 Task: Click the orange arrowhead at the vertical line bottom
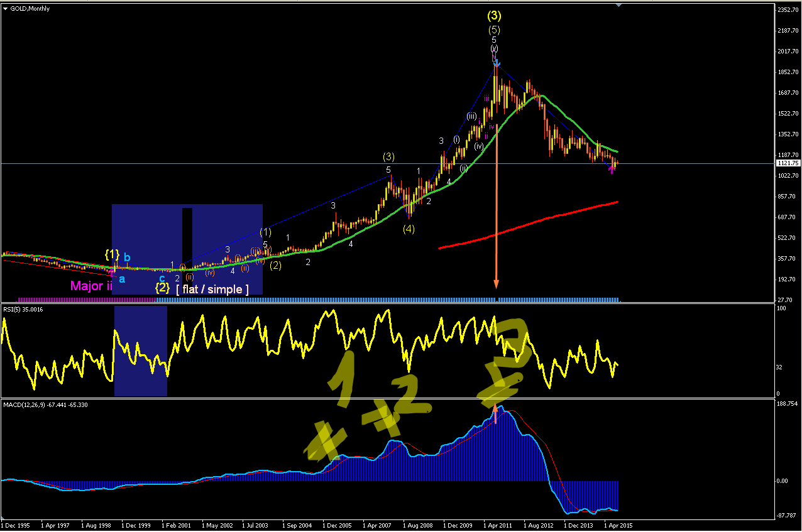click(x=497, y=284)
